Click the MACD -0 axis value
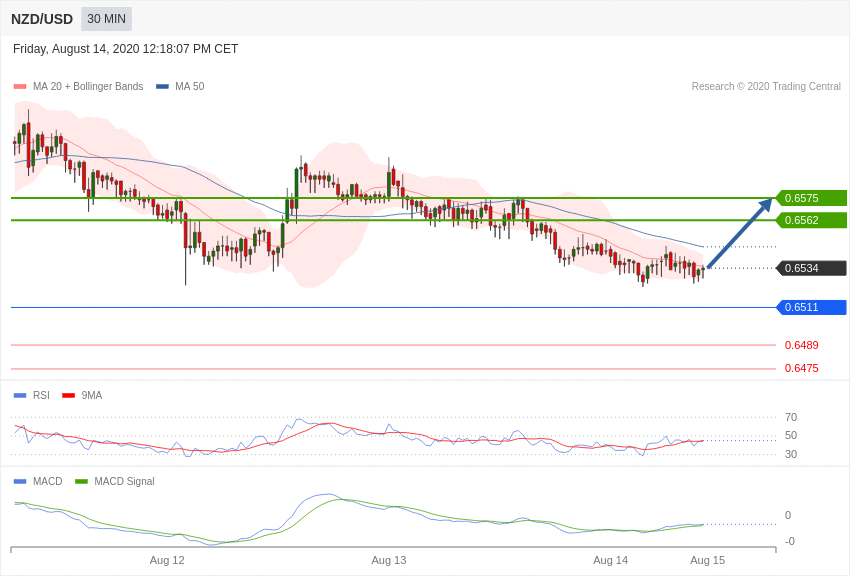This screenshot has height=576, width=850. click(x=790, y=541)
